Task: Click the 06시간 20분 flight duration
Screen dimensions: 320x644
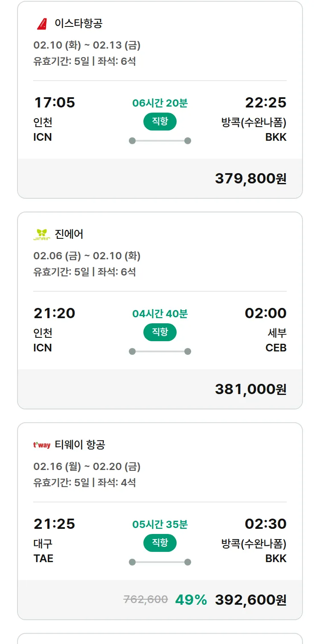Action: [x=160, y=103]
